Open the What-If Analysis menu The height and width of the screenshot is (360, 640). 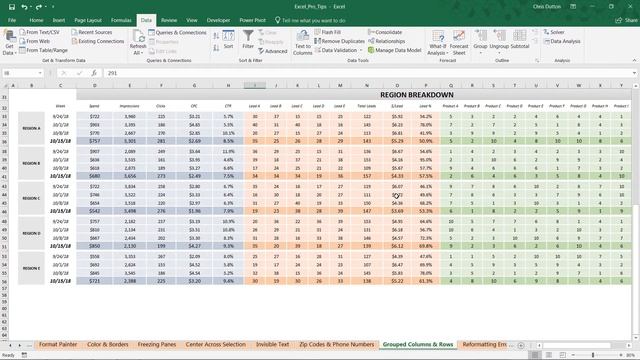pyautogui.click(x=438, y=43)
